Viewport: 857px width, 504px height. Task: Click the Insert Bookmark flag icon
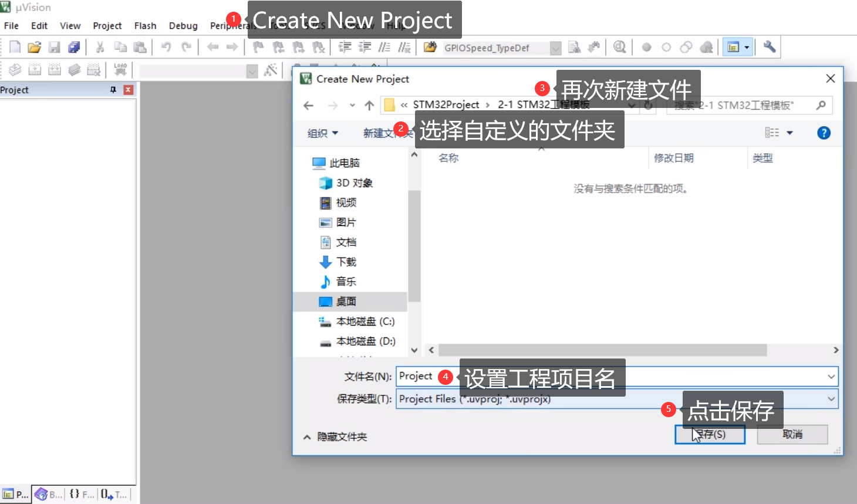click(258, 48)
